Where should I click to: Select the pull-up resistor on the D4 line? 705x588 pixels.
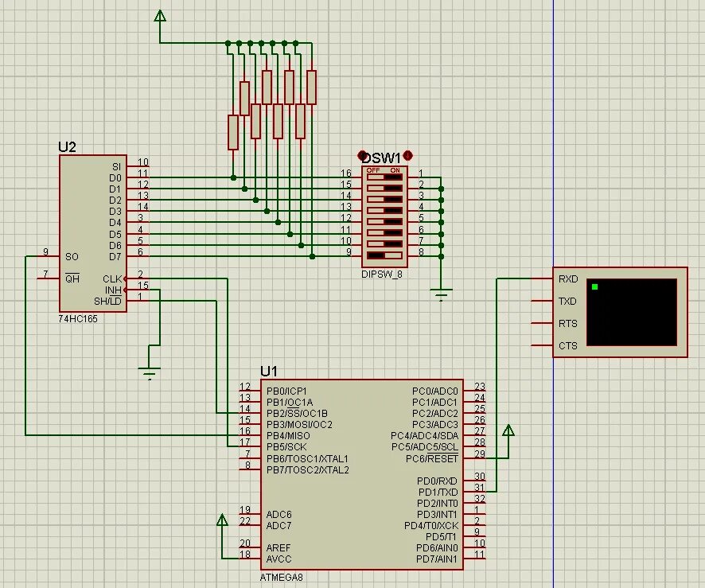pyautogui.click(x=278, y=121)
